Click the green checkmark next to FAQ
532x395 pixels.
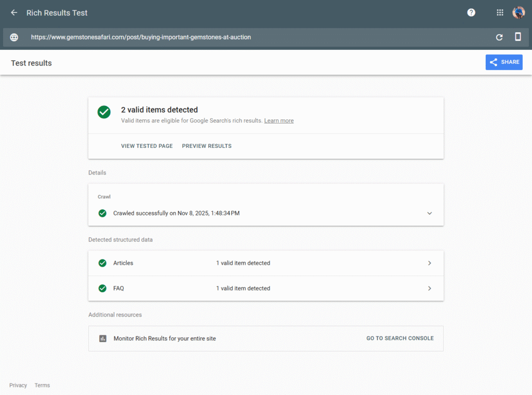click(x=102, y=288)
